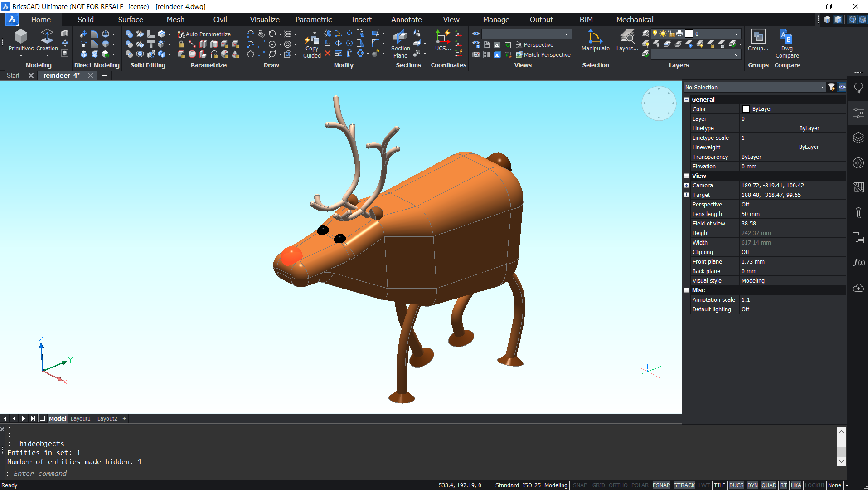868x490 pixels.
Task: Switch to the Layout1 tab
Action: pyautogui.click(x=80, y=418)
